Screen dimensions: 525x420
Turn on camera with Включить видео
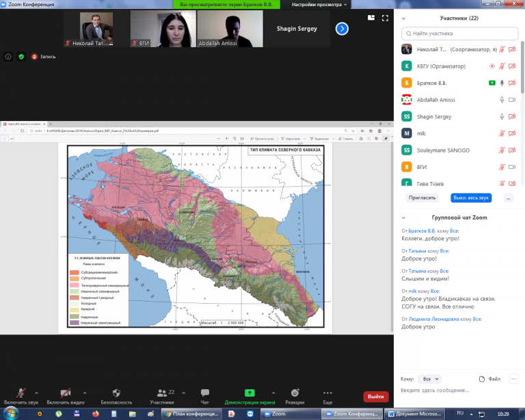[x=66, y=396]
